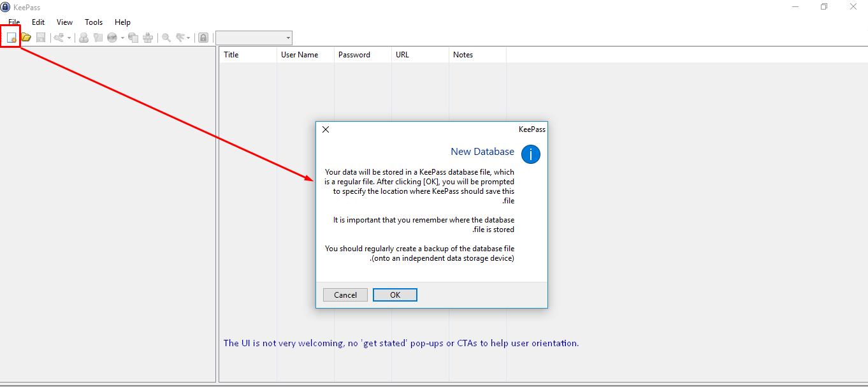
Task: Copy the URL to the clipboard
Action: (x=133, y=38)
